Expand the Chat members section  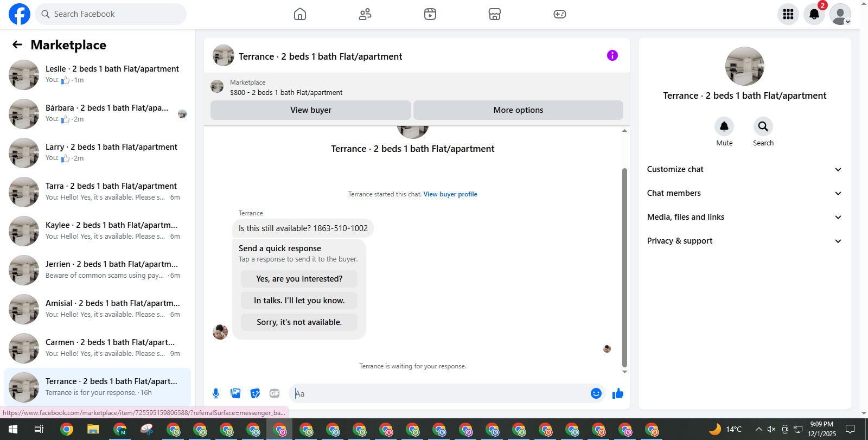click(745, 193)
